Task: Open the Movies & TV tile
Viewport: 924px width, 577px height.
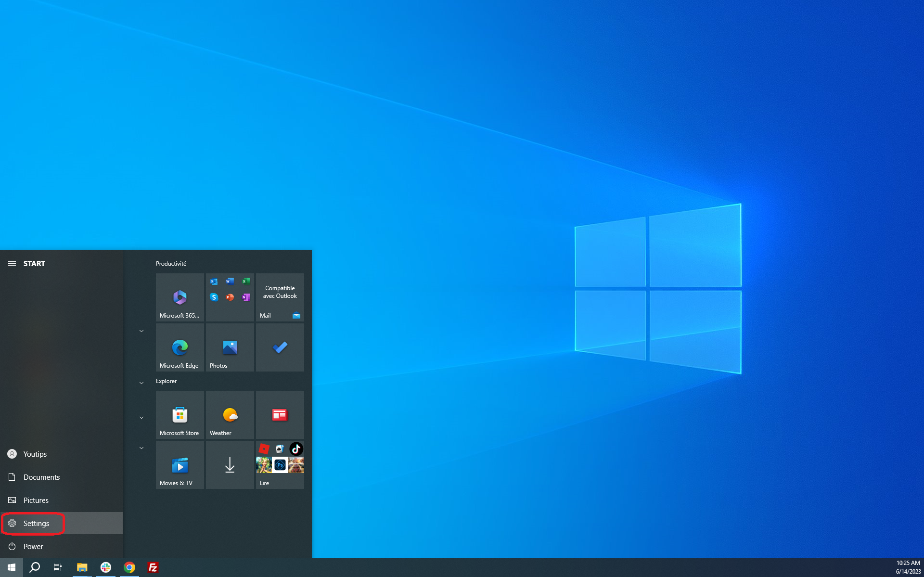Action: [180, 464]
